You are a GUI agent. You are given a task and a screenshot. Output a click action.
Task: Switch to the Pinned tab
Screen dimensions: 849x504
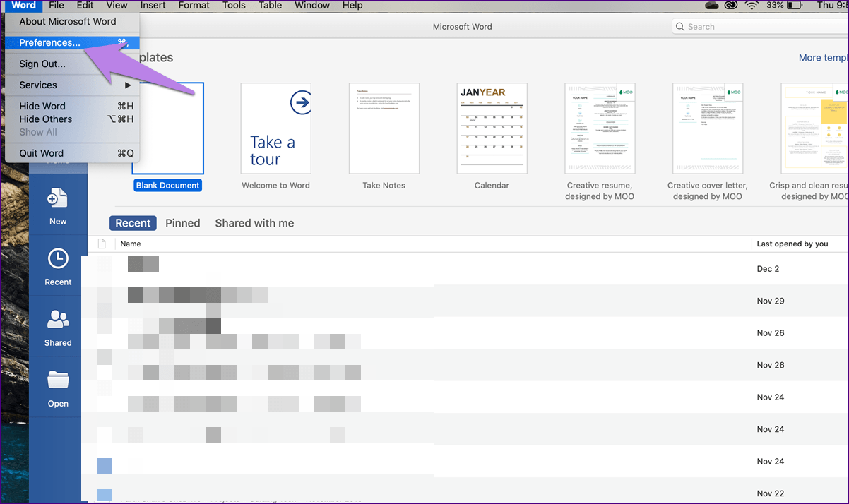[182, 222]
